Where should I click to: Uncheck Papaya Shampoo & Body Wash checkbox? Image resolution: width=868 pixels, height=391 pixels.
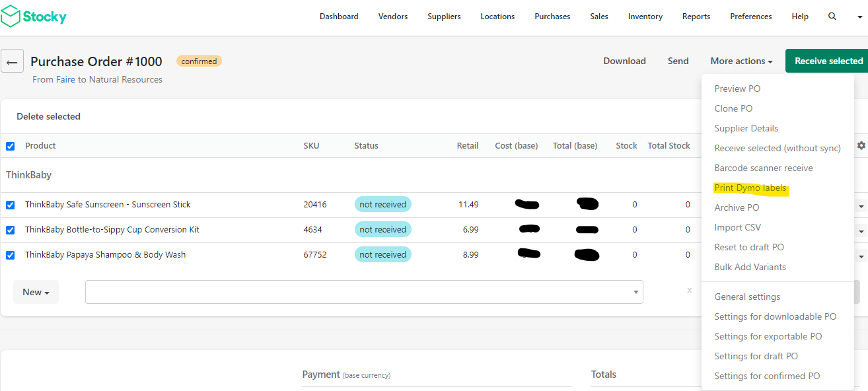click(x=10, y=255)
